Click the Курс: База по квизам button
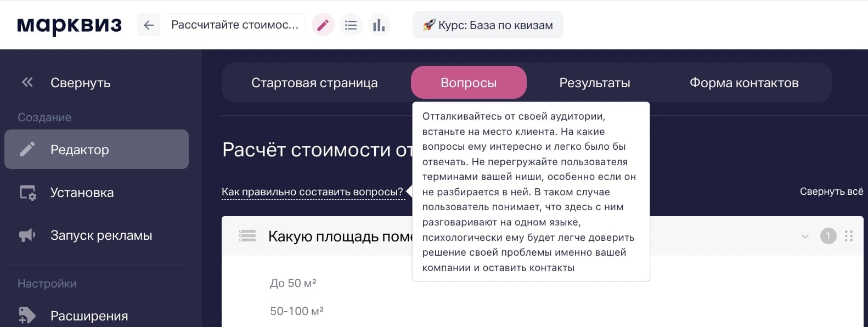The height and width of the screenshot is (327, 868). tap(487, 25)
